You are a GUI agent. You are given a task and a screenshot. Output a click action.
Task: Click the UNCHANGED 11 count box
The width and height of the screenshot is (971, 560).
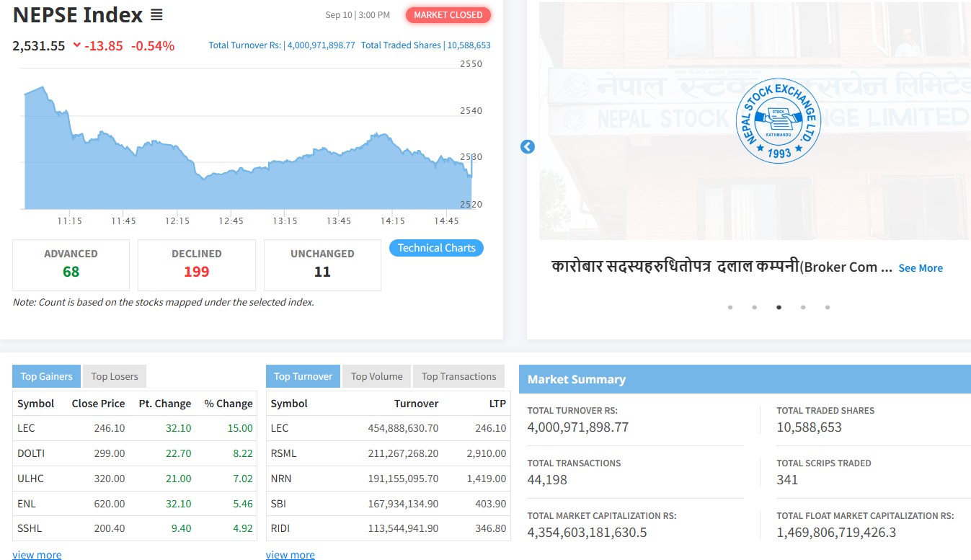coord(322,265)
